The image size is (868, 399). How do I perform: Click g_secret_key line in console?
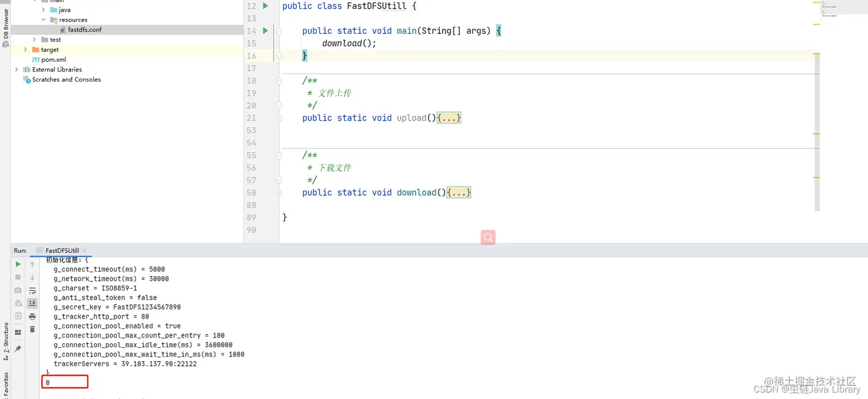coord(117,307)
